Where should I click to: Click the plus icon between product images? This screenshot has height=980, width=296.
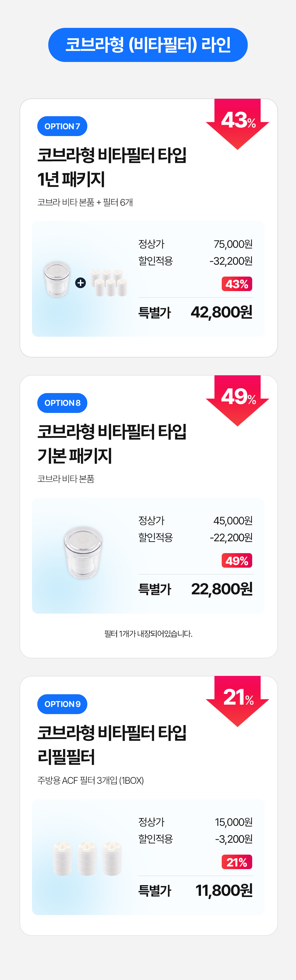point(81,283)
